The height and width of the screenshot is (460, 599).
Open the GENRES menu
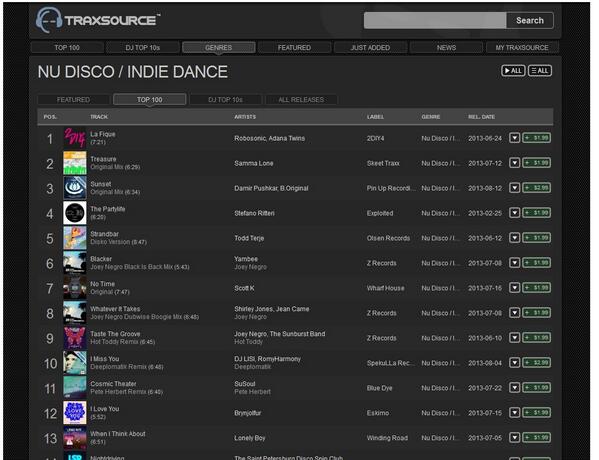click(219, 47)
